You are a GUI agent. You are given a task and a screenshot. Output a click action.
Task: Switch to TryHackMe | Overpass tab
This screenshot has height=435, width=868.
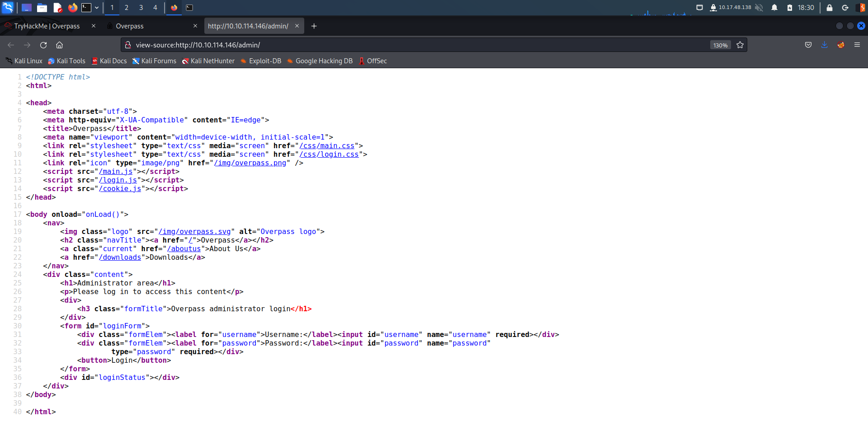pyautogui.click(x=47, y=26)
